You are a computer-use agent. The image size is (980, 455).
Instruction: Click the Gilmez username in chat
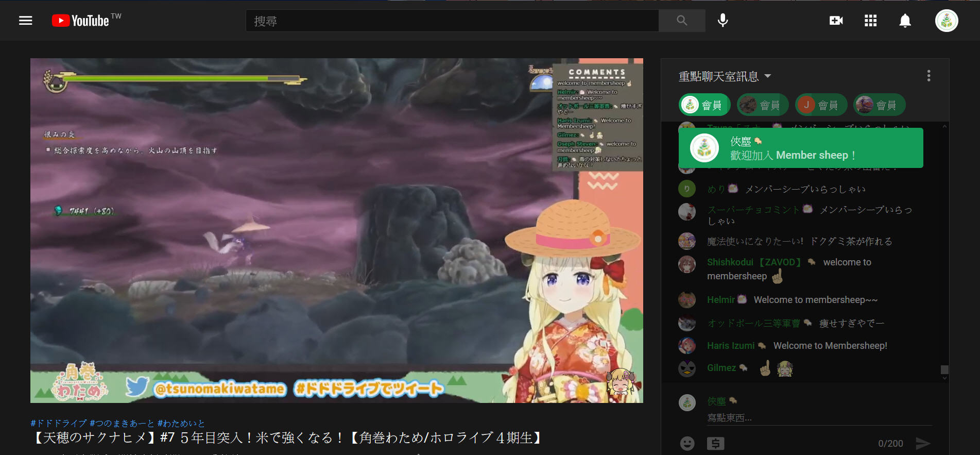point(721,368)
